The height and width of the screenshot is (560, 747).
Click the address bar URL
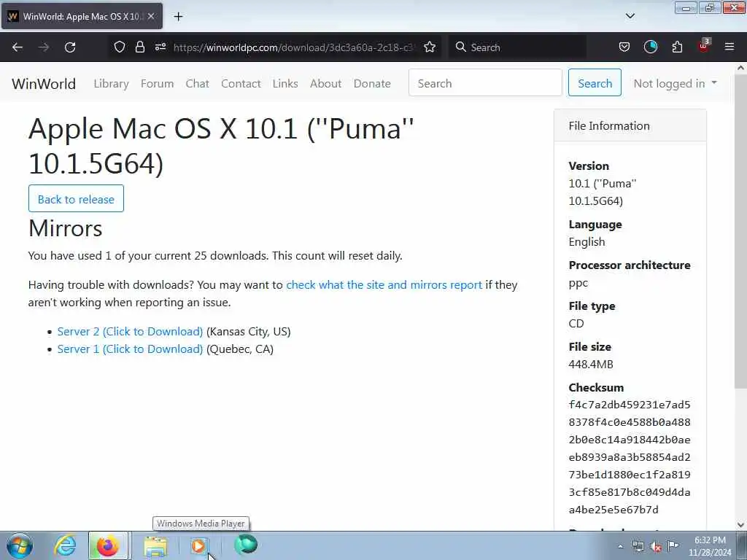(295, 47)
